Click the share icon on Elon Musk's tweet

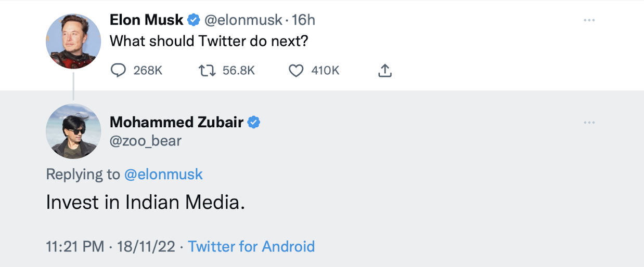pos(384,71)
